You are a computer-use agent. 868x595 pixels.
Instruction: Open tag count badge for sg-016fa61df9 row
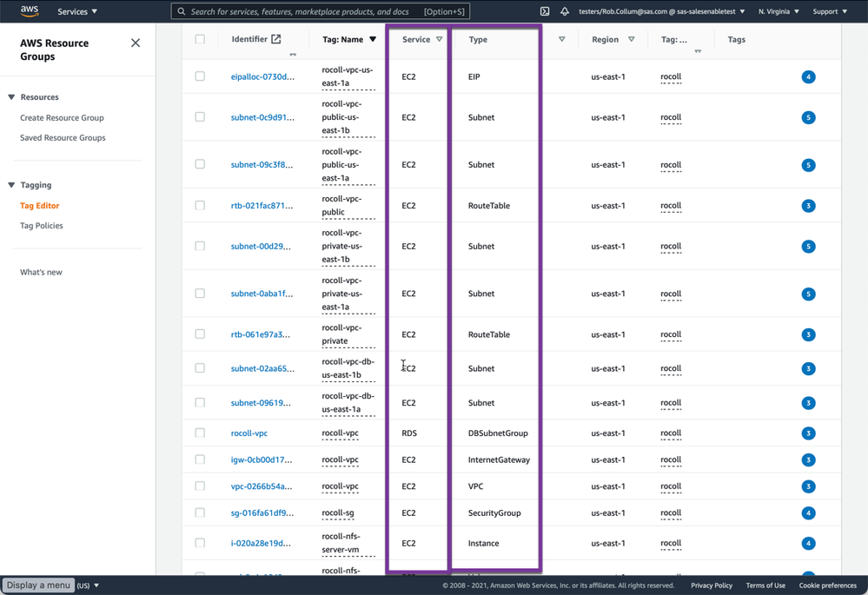point(808,513)
